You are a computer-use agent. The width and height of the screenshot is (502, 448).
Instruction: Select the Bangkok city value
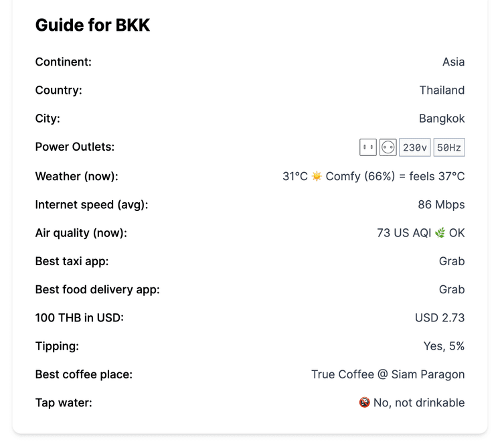pos(442,119)
